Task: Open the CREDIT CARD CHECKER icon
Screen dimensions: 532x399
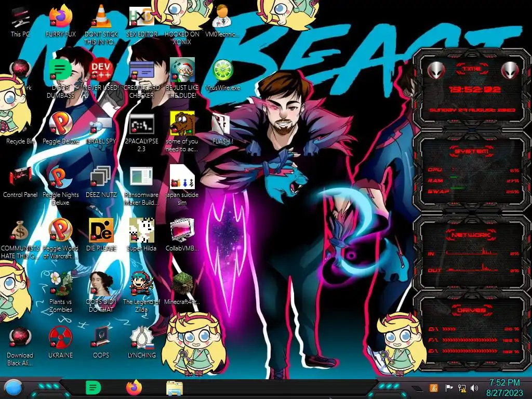Action: coord(141,79)
